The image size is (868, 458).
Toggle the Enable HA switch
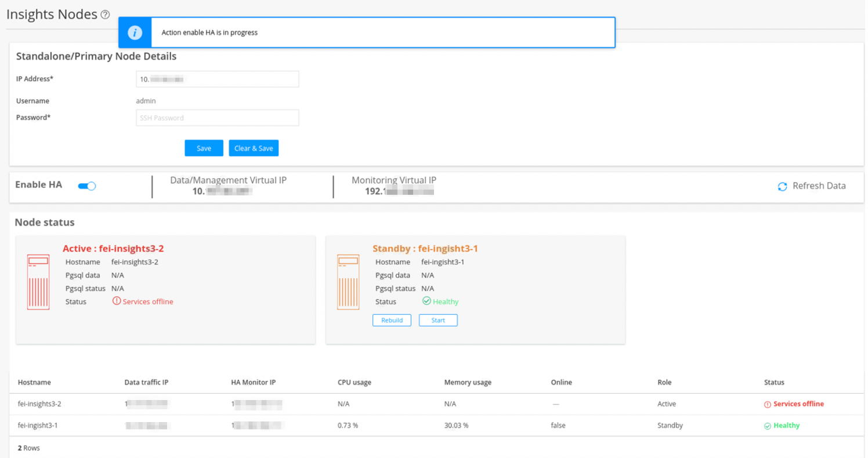(x=87, y=186)
